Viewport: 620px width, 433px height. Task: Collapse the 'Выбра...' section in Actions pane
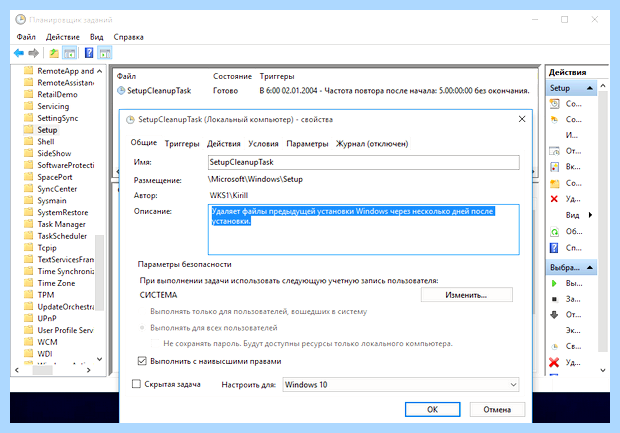click(590, 267)
